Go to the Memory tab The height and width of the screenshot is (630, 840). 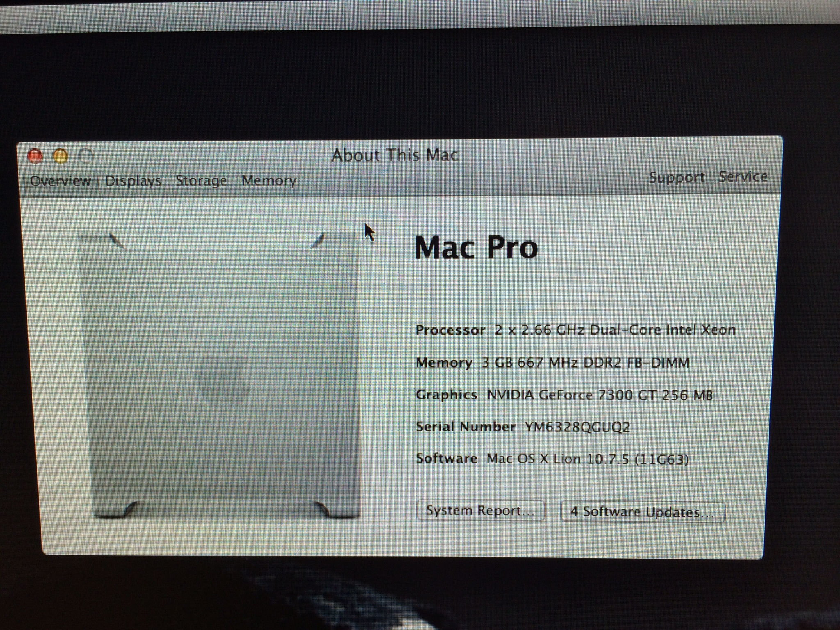(269, 180)
